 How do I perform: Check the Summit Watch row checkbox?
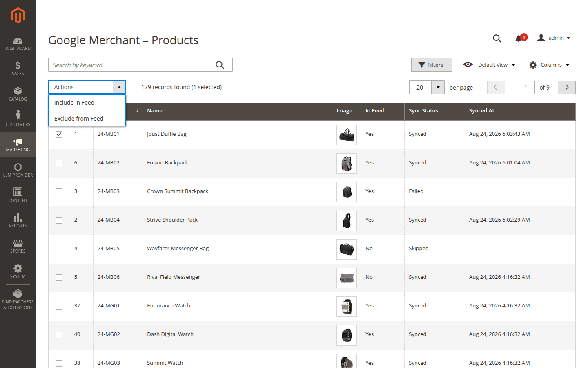coord(59,363)
